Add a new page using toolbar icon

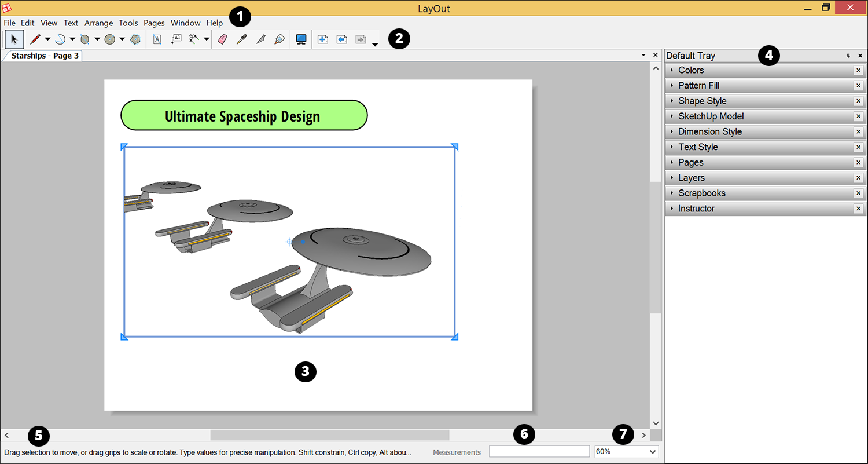[323, 39]
